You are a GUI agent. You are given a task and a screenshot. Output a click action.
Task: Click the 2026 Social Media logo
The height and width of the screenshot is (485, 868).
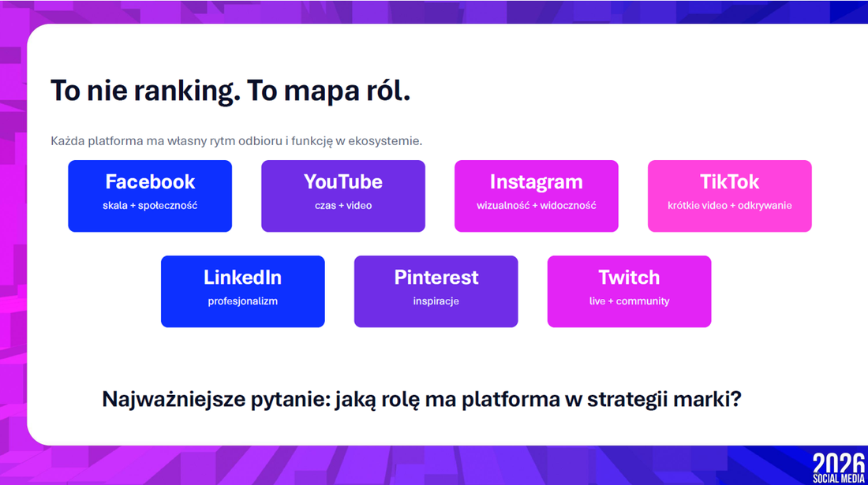coord(838,468)
